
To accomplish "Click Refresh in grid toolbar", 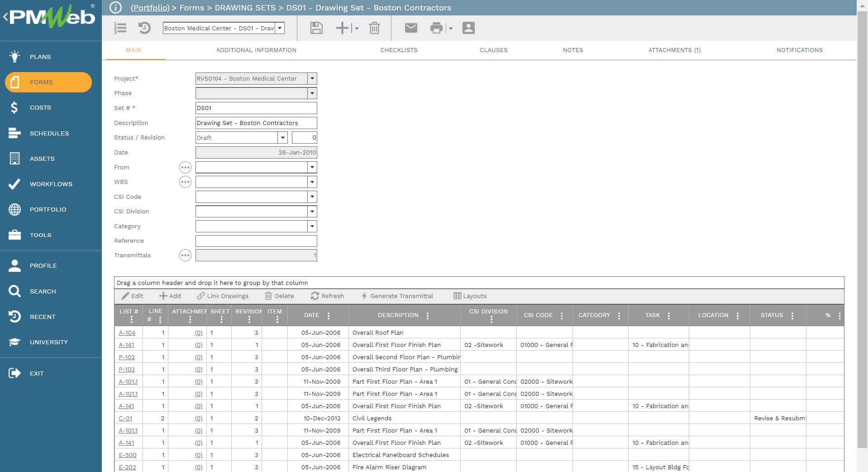I will 327,296.
